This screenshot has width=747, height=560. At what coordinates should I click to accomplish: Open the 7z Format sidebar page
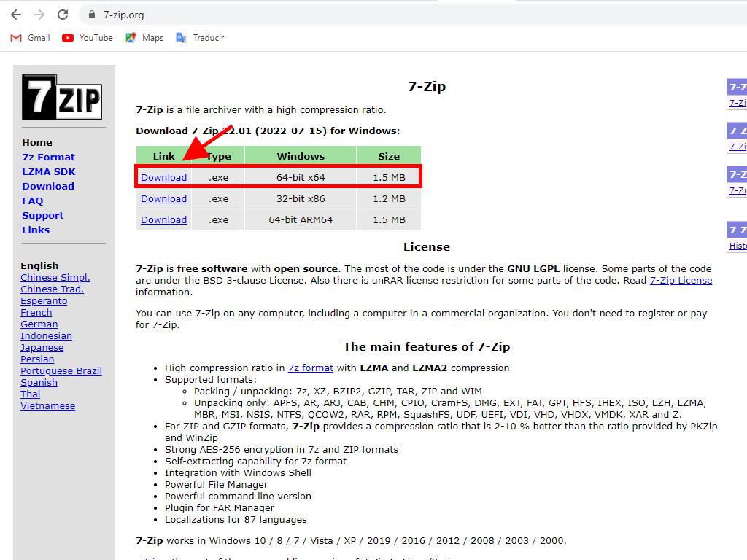click(x=48, y=157)
